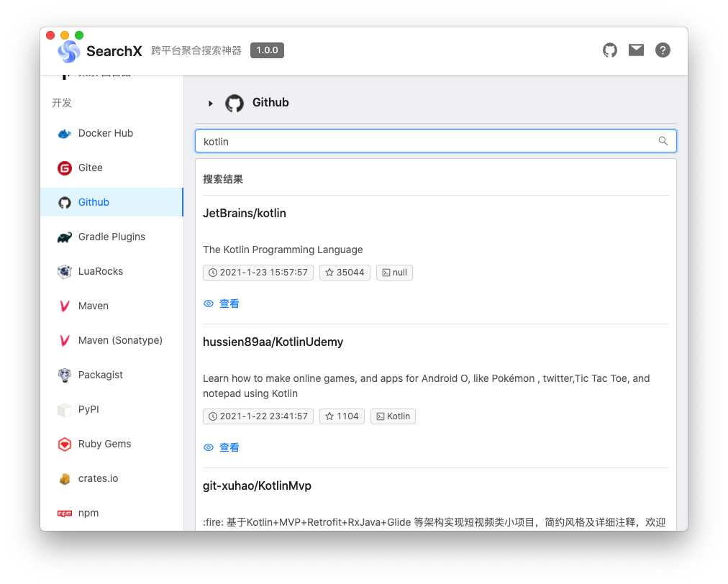Open the hussien89aa/KotlinUdemy title

coord(273,342)
